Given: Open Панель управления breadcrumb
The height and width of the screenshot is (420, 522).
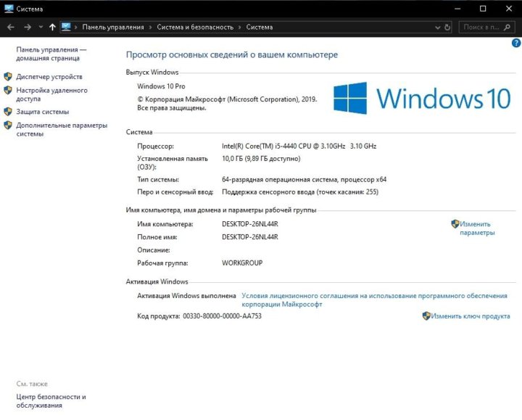Looking at the screenshot, I should tap(112, 27).
